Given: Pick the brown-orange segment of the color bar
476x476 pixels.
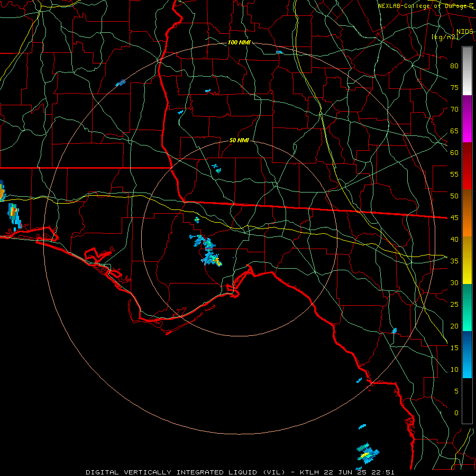Looking at the screenshot, I should pos(467,213).
